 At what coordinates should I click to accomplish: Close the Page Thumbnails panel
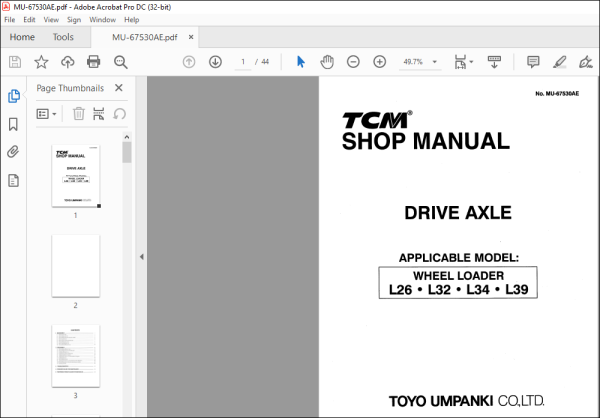pos(119,88)
